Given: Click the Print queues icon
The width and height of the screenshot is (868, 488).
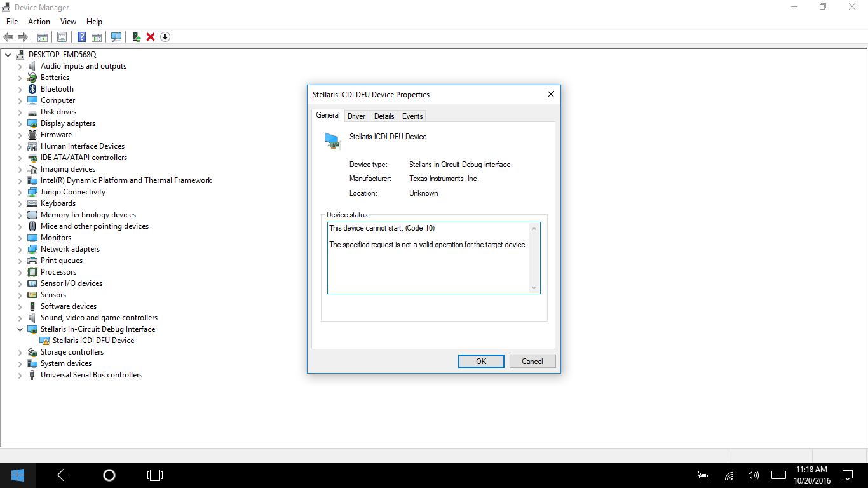Looking at the screenshot, I should pyautogui.click(x=32, y=261).
